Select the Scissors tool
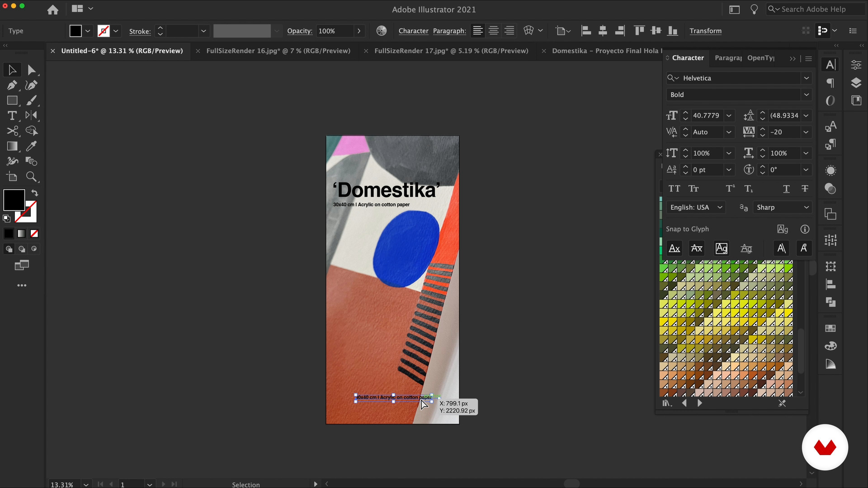 pos(12,131)
